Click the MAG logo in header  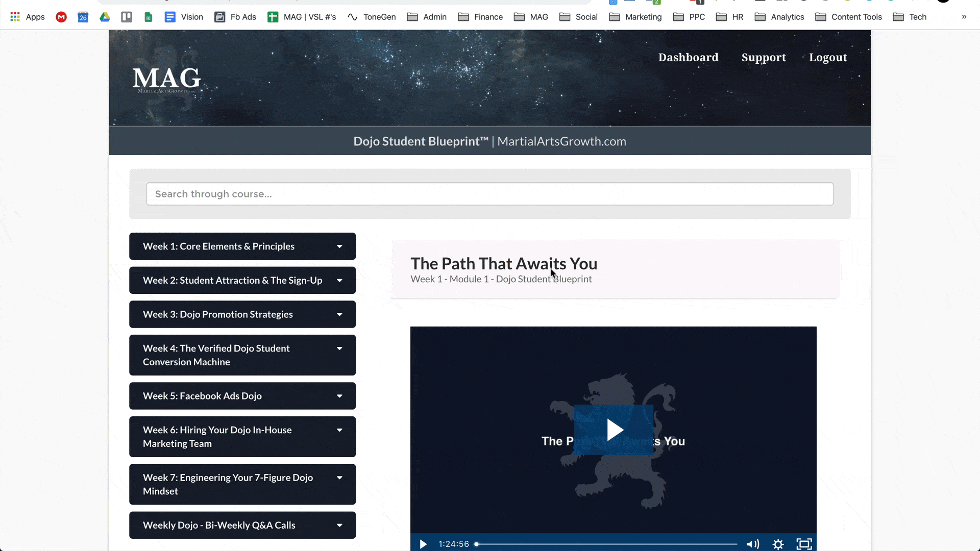pyautogui.click(x=166, y=80)
